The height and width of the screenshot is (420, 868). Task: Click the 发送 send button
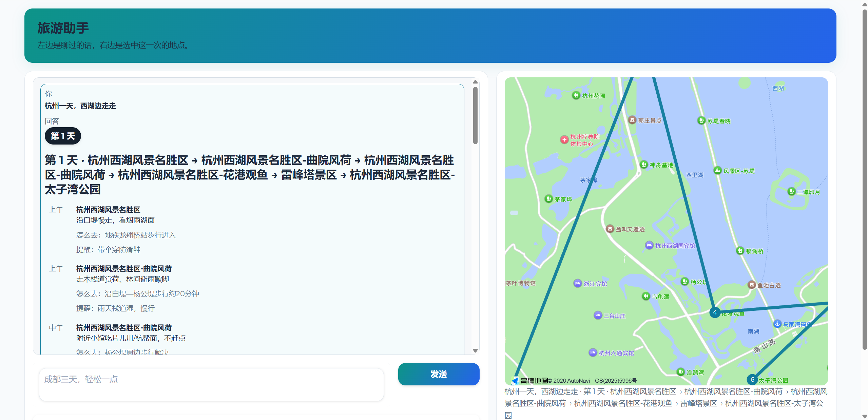coord(439,374)
